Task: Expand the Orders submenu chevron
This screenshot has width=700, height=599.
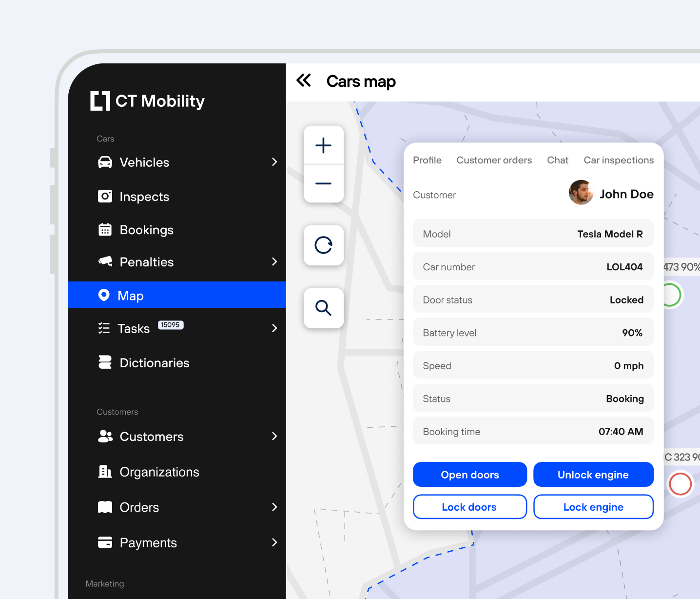Action: 274,507
